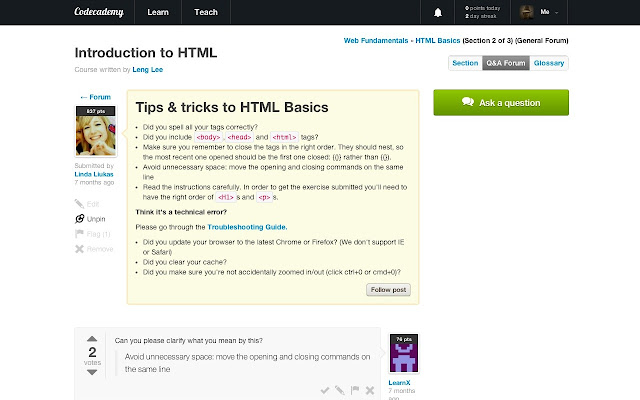Click the Codecademy logo

pyautogui.click(x=99, y=13)
